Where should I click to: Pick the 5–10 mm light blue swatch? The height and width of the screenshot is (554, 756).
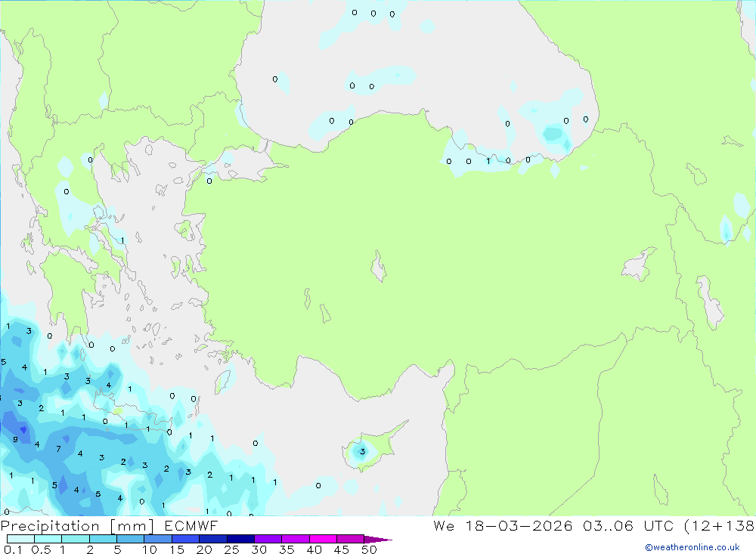(130, 539)
